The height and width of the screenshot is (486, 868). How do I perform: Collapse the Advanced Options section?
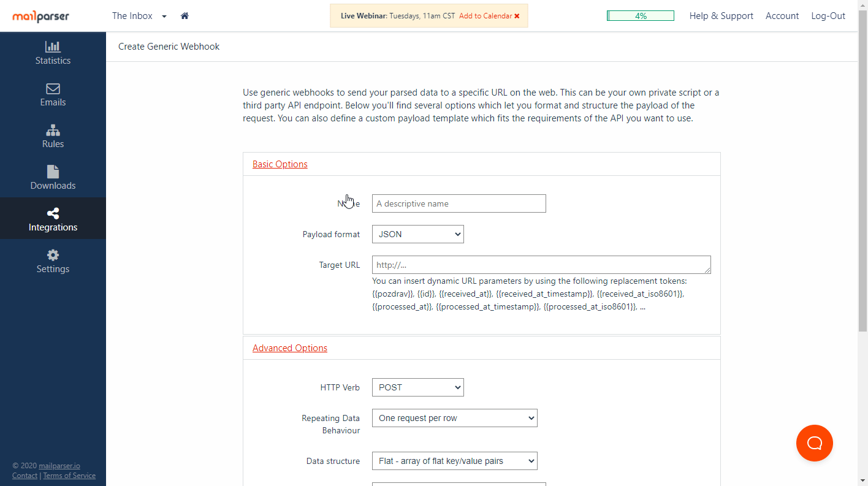[x=290, y=348]
